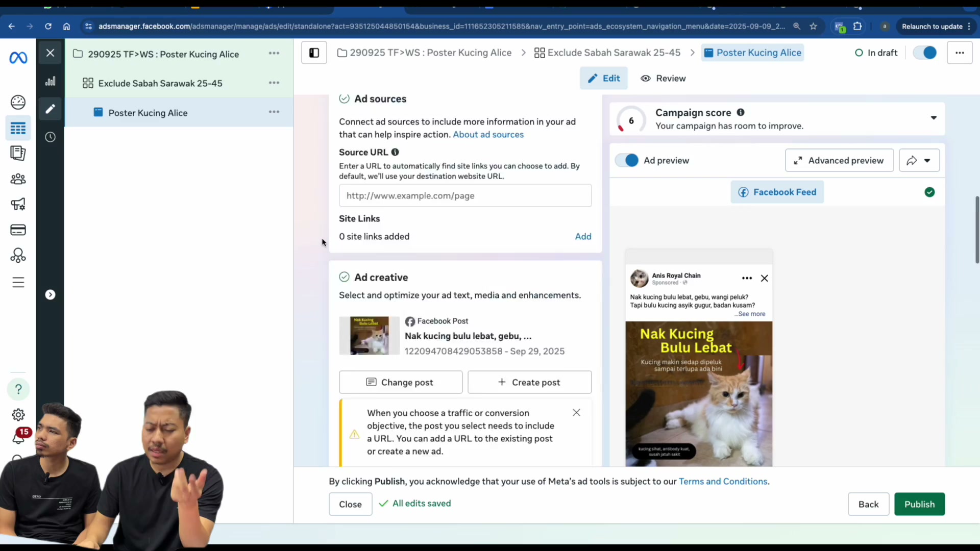Toggle the Ad preview switch
The width and height of the screenshot is (980, 551).
point(627,160)
